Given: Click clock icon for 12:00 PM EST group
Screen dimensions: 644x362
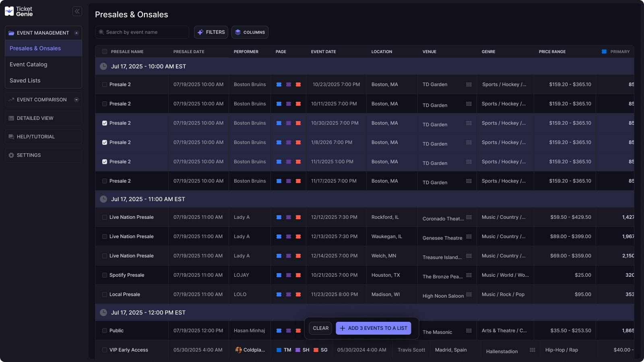Looking at the screenshot, I should click(103, 313).
